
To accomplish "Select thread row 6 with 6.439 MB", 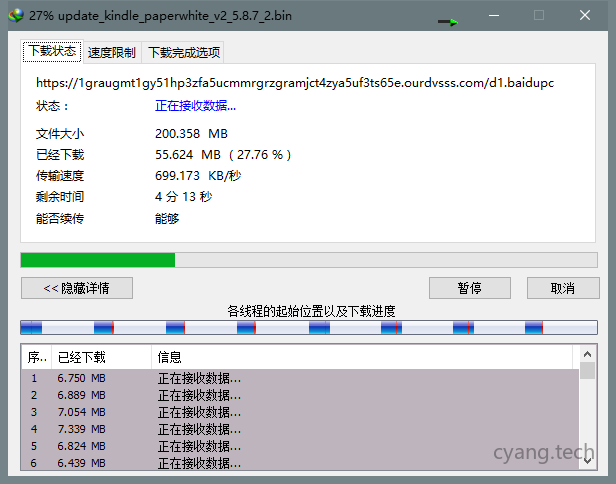I will point(300,462).
